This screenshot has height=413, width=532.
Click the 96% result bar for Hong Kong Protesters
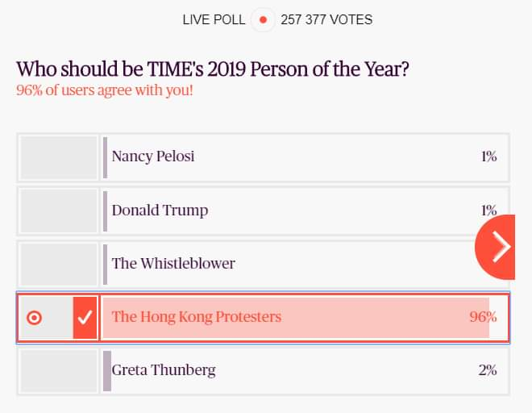pos(296,318)
